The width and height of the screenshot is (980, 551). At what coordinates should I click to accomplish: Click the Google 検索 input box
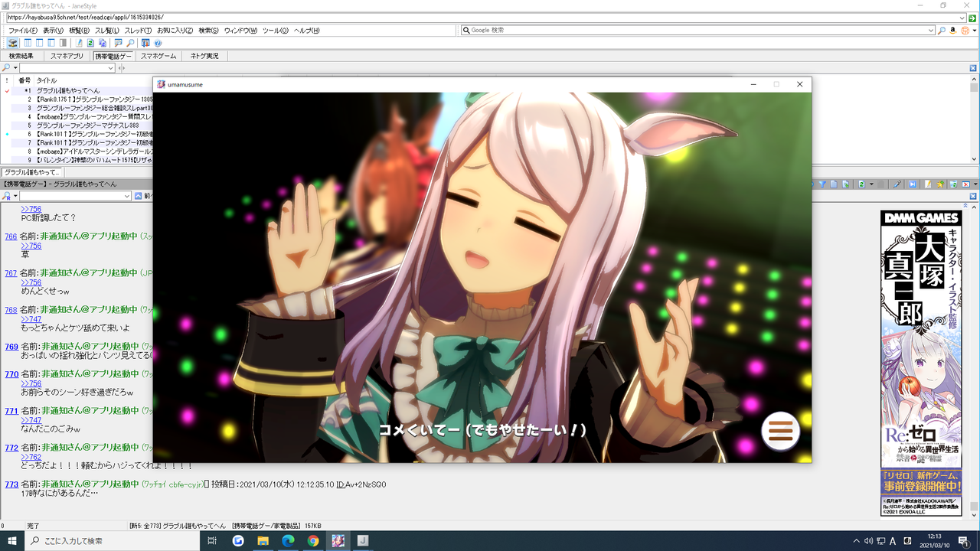pyautogui.click(x=698, y=31)
